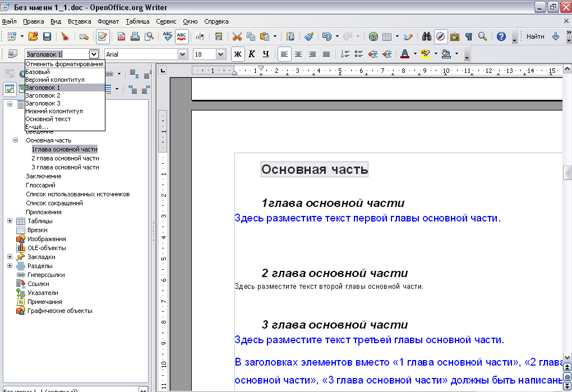This screenshot has width=572, height=392.
Task: Open the Сервис menu
Action: pos(166,21)
